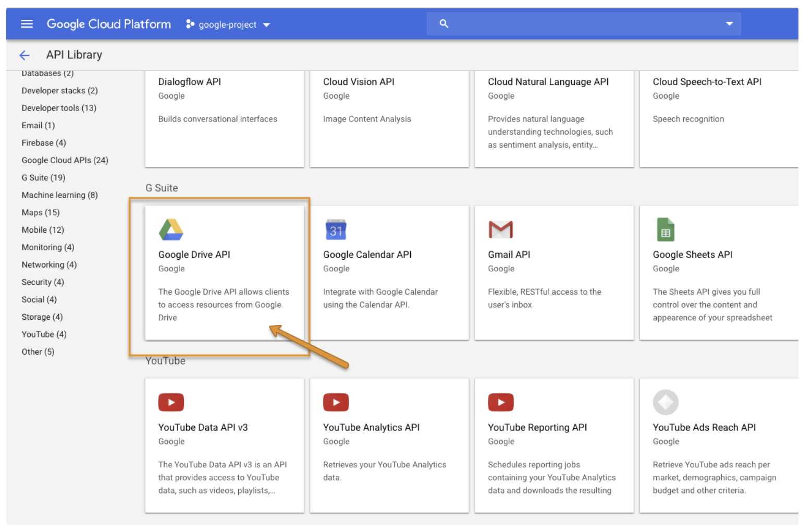The height and width of the screenshot is (531, 812).
Task: Go to Google Cloud Platform home logo
Action: tap(108, 24)
